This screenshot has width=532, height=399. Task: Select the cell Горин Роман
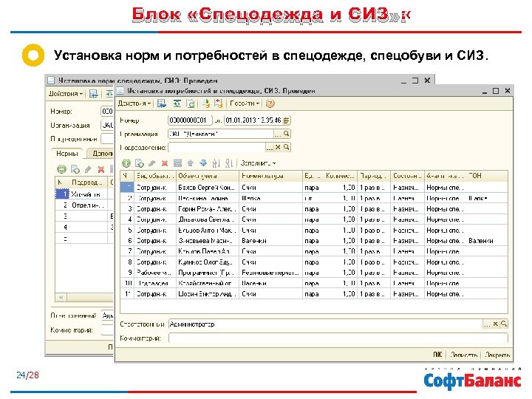pyautogui.click(x=208, y=208)
